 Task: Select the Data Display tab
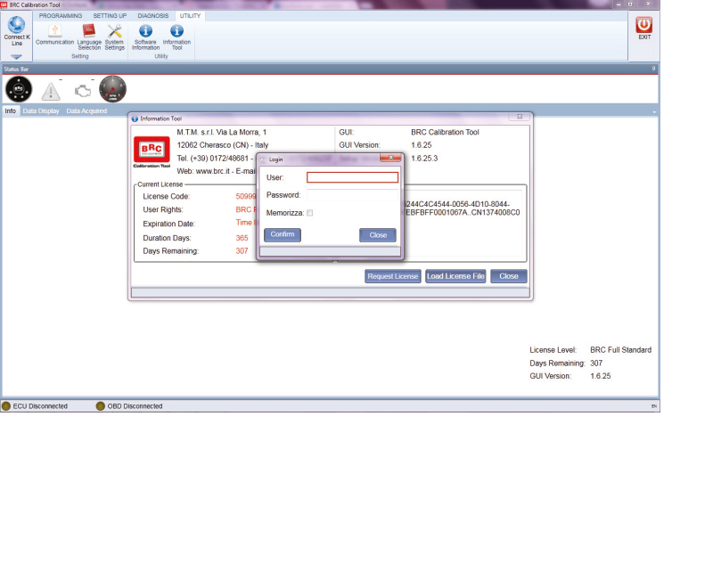[41, 111]
